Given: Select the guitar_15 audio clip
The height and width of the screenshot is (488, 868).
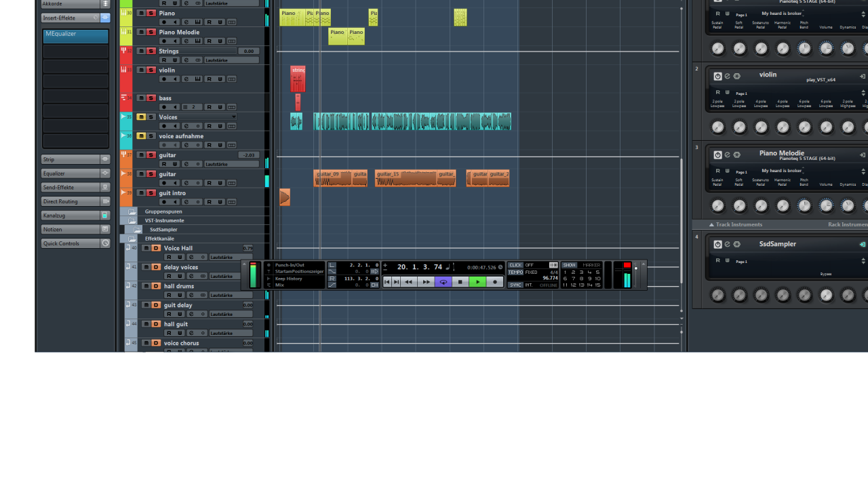Looking at the screenshot, I should (406, 178).
